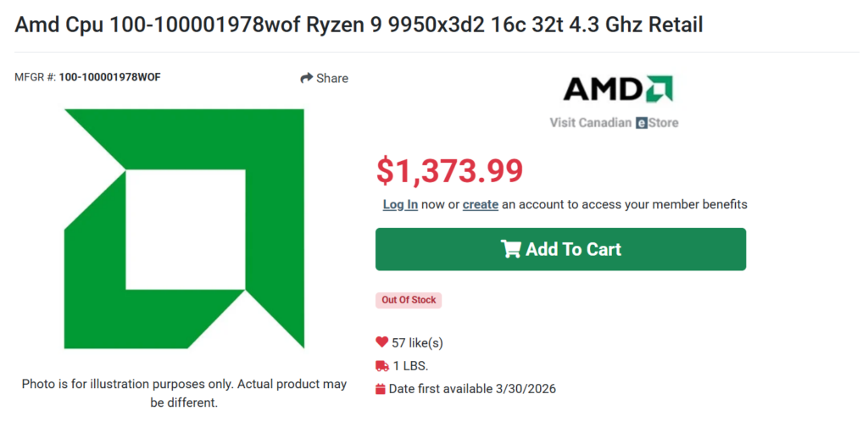Click the MFGR part number 100-100001978WOF

(x=109, y=77)
